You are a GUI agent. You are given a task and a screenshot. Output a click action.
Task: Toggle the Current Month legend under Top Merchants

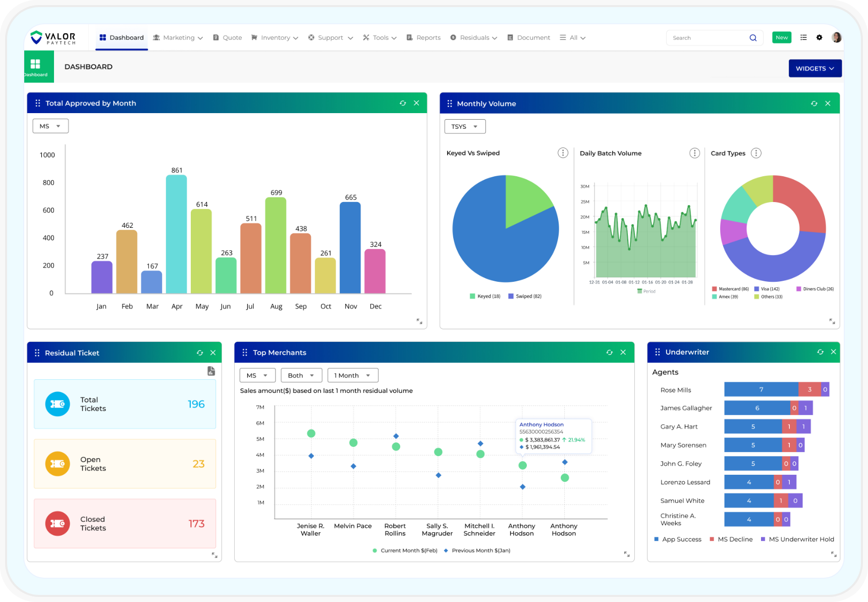click(405, 550)
